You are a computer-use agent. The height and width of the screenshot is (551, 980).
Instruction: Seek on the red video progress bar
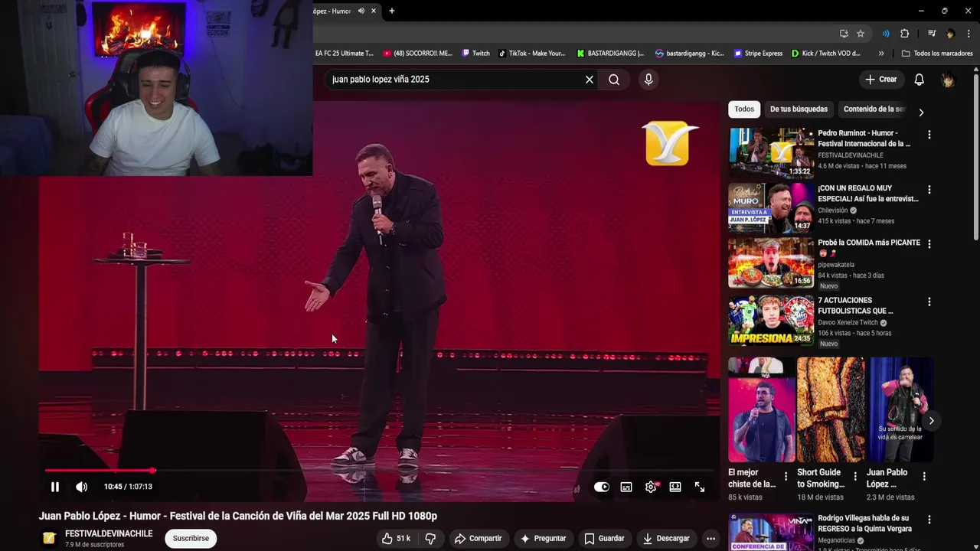(379, 471)
